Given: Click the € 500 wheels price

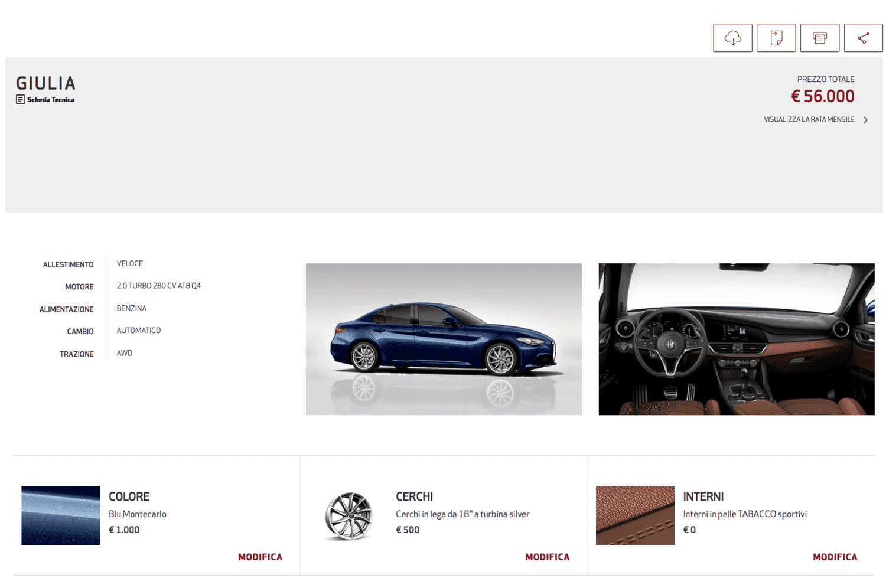Looking at the screenshot, I should click(408, 530).
